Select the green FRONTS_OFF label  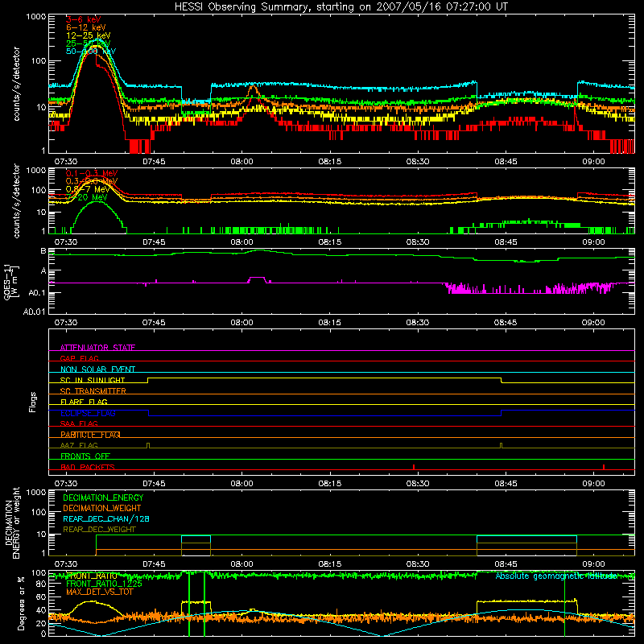(85, 456)
